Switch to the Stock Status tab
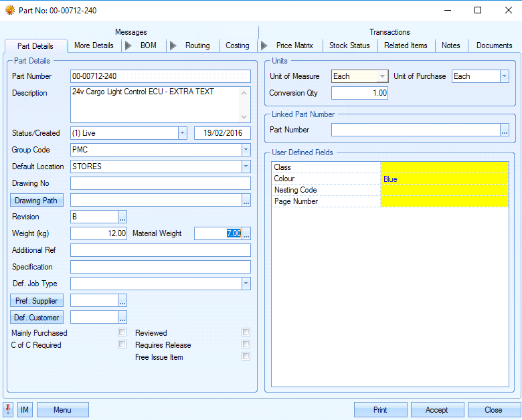Screen dimensions: 522x420 tap(349, 45)
